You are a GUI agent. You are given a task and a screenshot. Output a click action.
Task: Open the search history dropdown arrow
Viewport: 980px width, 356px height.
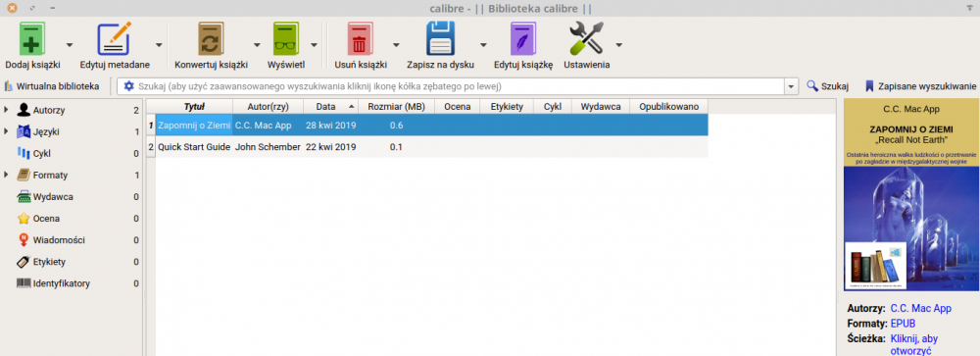[792, 86]
